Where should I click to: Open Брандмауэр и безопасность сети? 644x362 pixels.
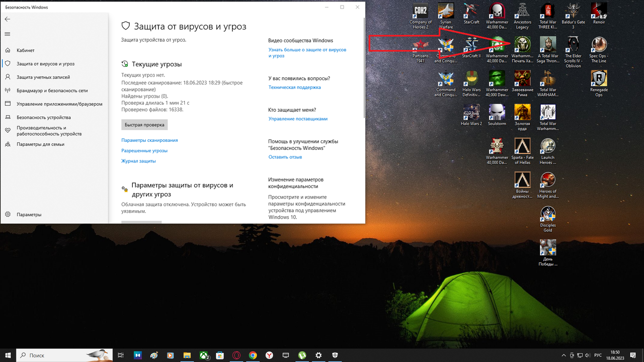(x=54, y=90)
